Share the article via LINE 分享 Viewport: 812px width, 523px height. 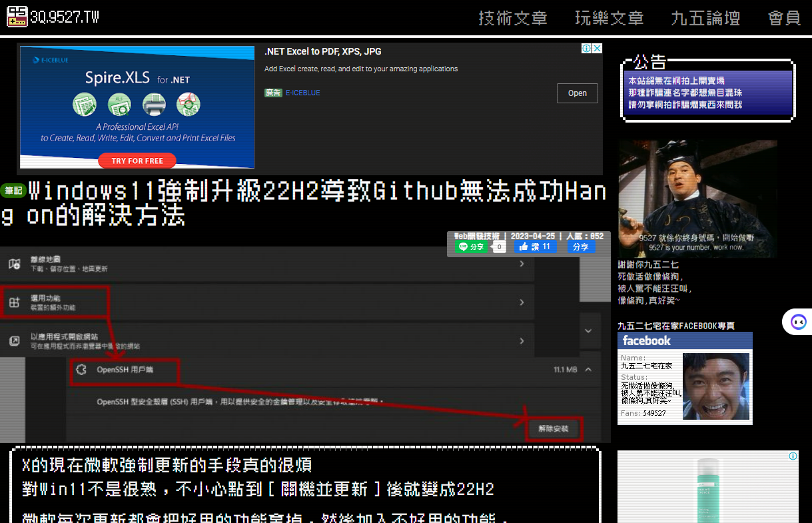pos(472,247)
